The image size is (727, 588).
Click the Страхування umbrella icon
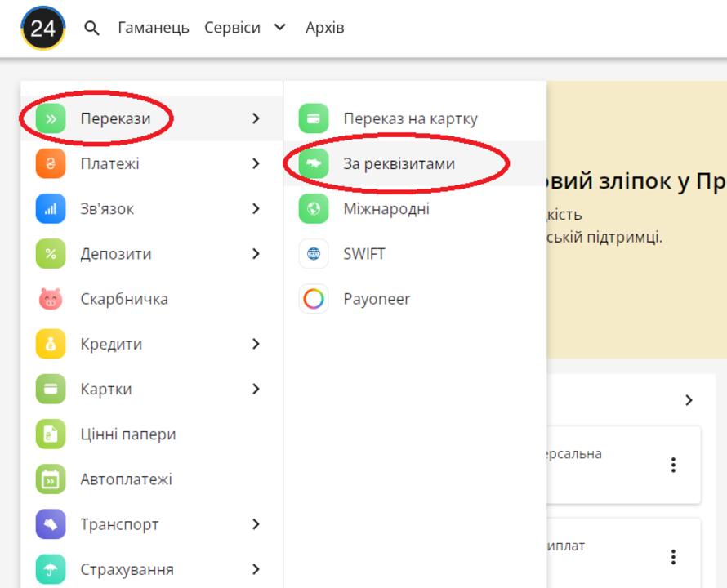pyautogui.click(x=51, y=569)
